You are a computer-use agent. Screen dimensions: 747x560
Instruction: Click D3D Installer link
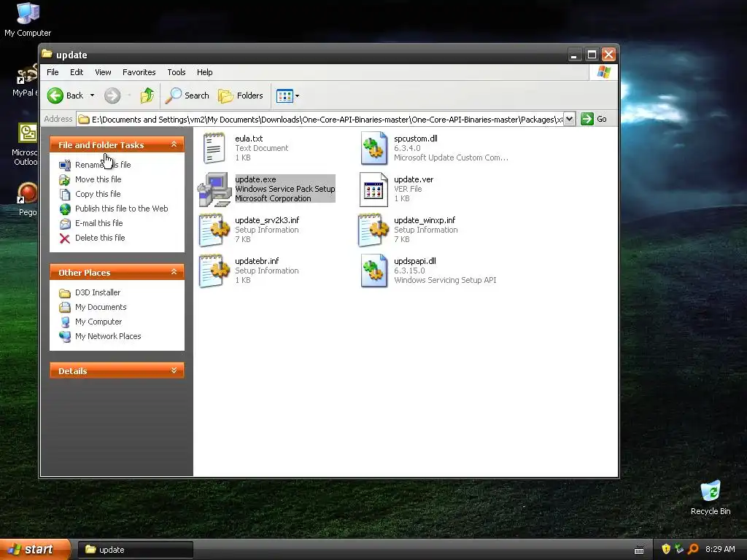98,293
